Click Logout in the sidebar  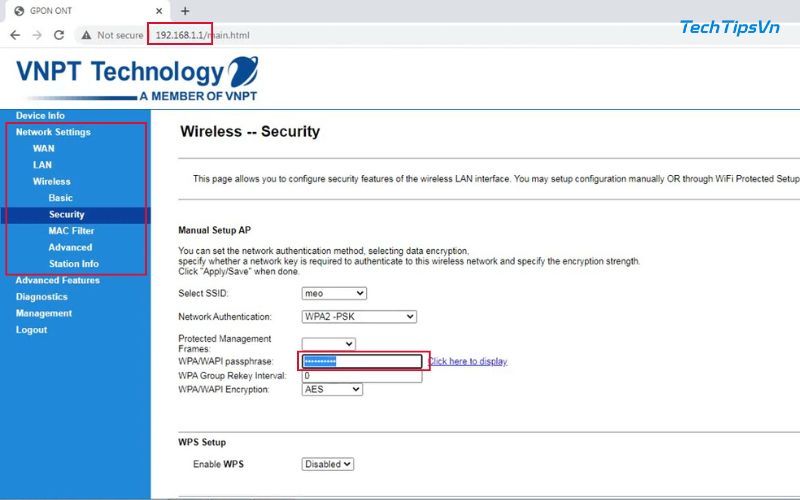(x=31, y=330)
